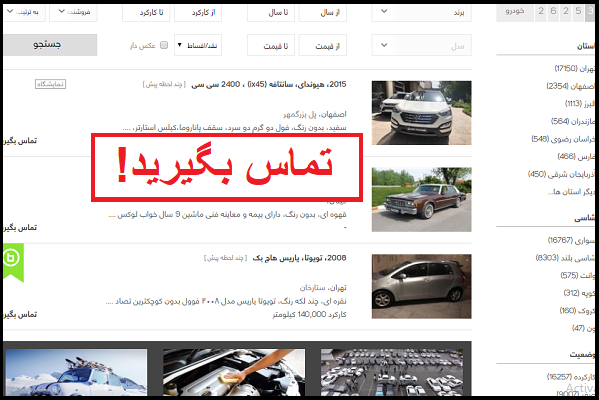
Task: Click 'تماس بگیرید' on the Toyota Yaris row
Action: [20, 314]
